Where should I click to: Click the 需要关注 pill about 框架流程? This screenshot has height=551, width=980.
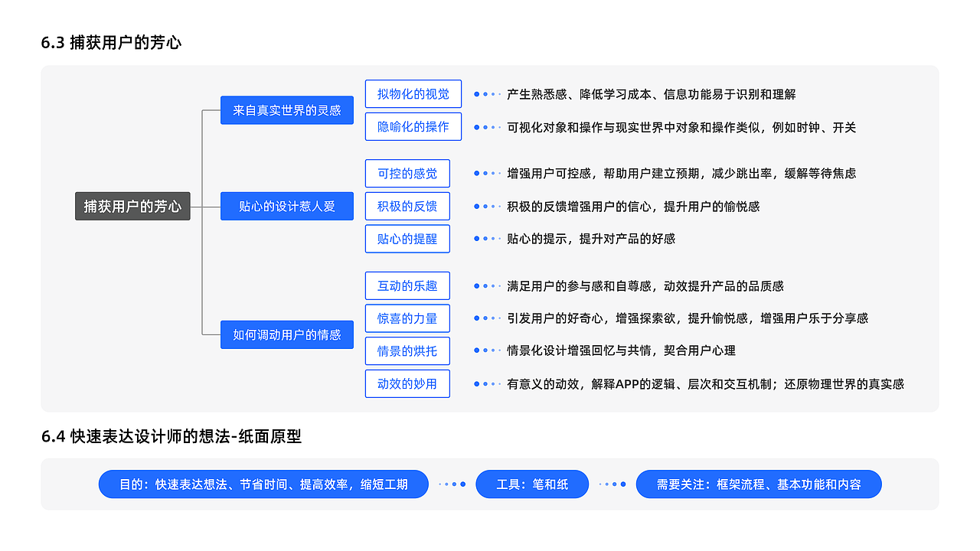[758, 484]
